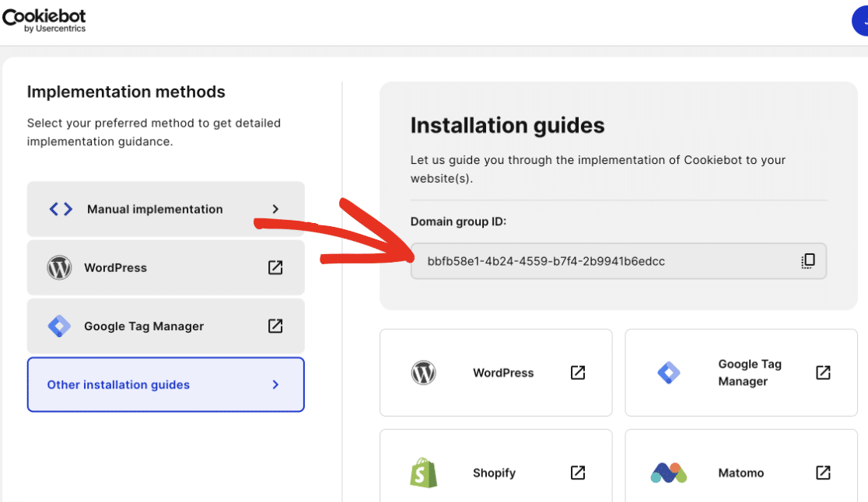Click the Domain group ID field
Viewport: 868px width, 502px height.
(618, 261)
